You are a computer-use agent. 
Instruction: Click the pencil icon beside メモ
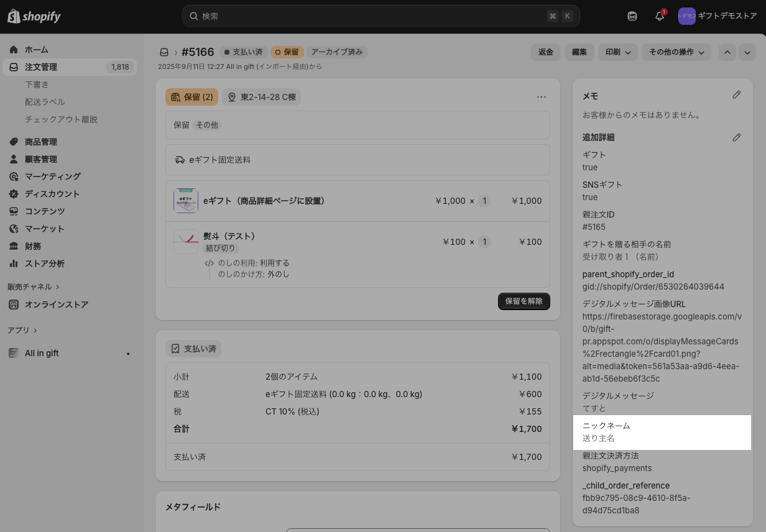tap(736, 95)
